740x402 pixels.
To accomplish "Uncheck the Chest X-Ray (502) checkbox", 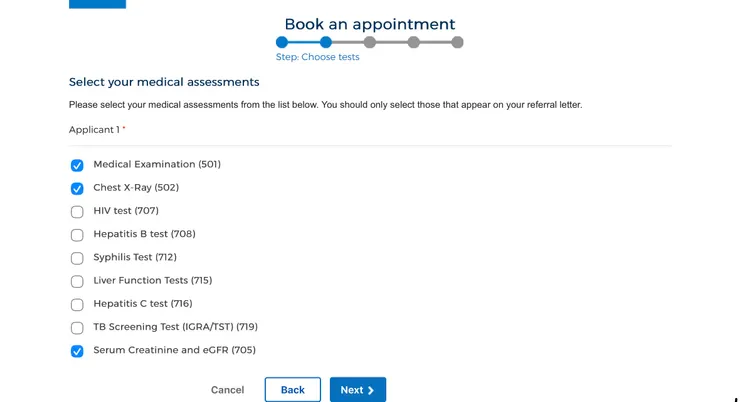I will (x=77, y=188).
